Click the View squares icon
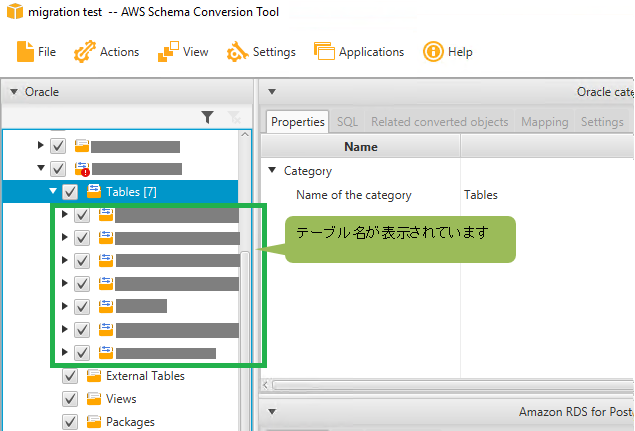The width and height of the screenshot is (635, 431). 168,52
